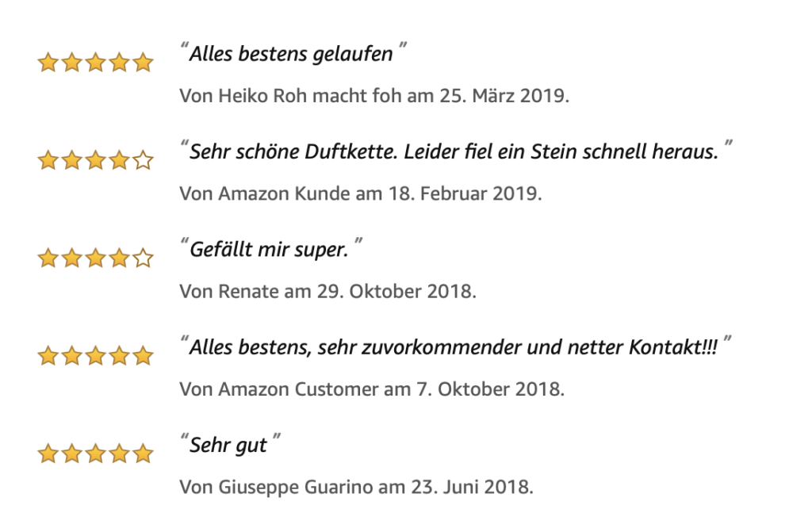Open the 'Alles bestens gelaufen' review title
This screenshot has width=812, height=532.
292,54
